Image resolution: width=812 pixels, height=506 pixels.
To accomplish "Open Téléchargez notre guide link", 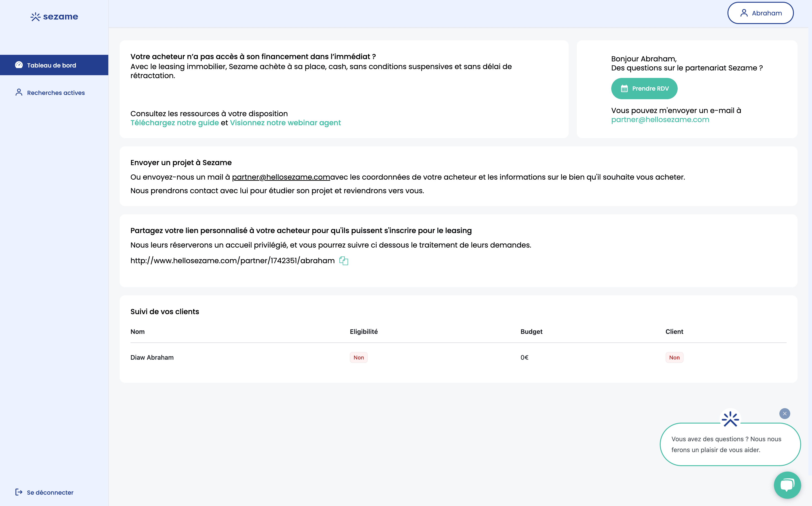I will click(174, 123).
